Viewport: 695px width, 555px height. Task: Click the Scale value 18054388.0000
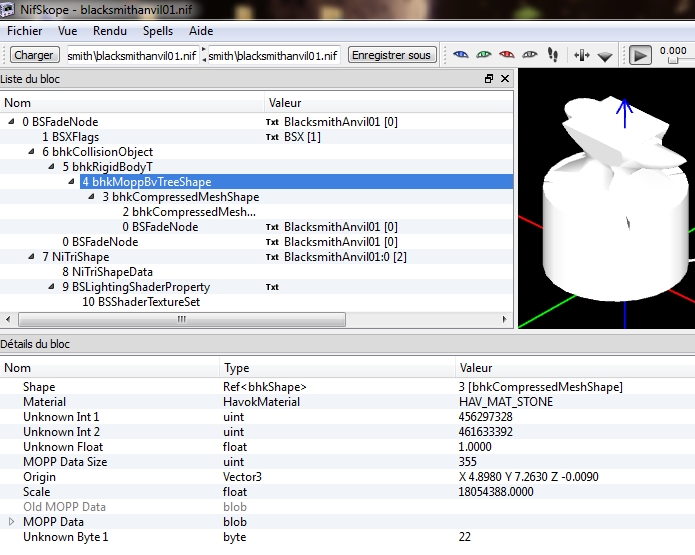496,492
